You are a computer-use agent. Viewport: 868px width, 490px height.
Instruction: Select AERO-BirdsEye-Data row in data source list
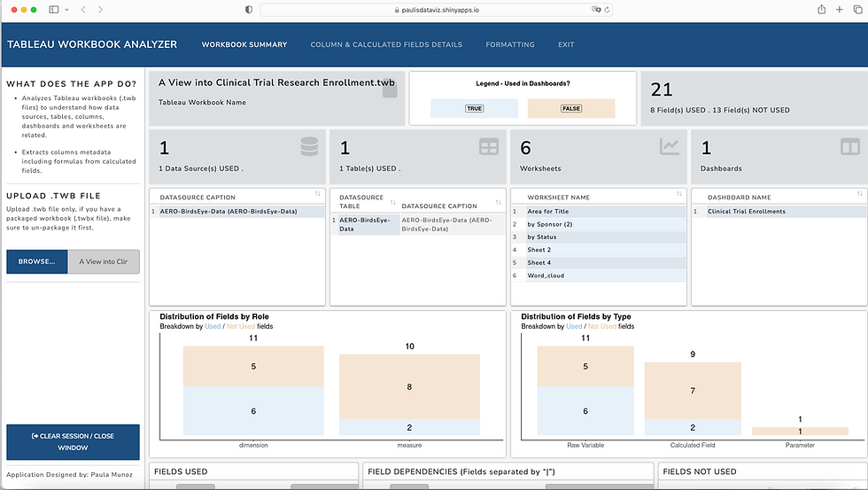pyautogui.click(x=237, y=212)
